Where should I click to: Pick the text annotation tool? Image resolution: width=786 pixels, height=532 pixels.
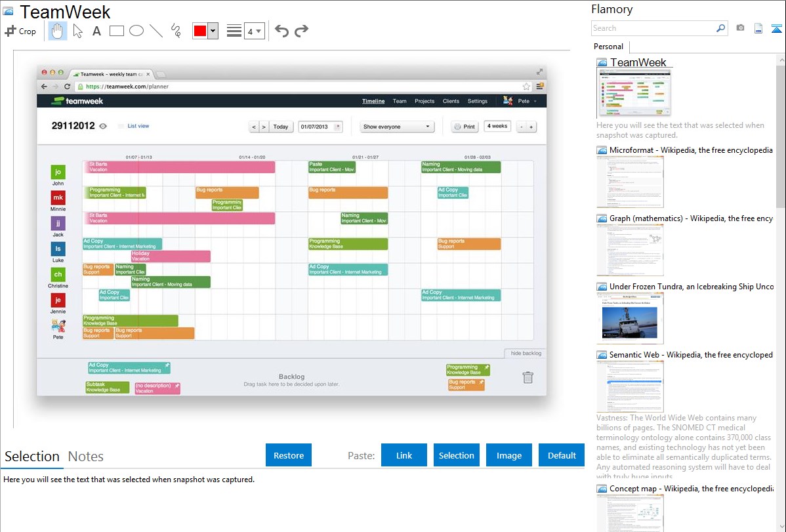pos(96,31)
